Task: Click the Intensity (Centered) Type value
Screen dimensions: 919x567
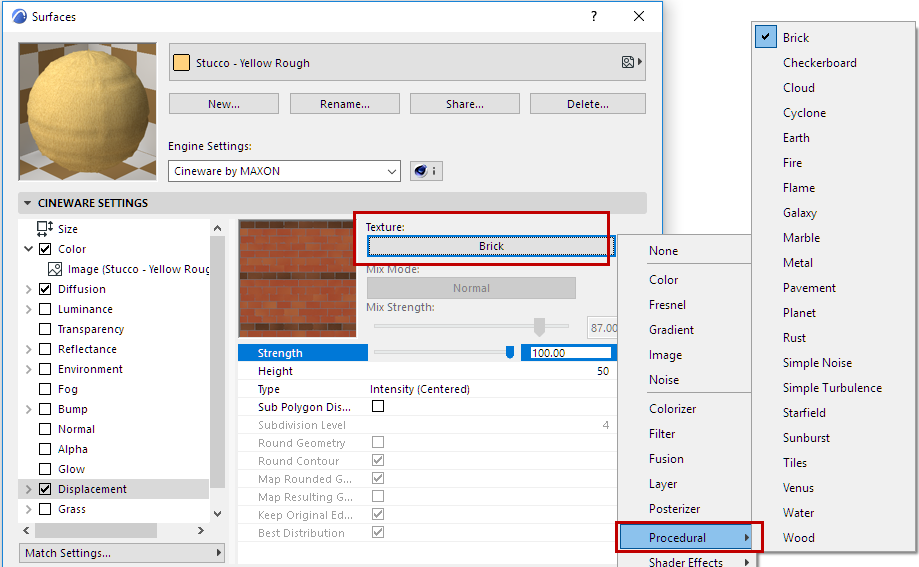Action: click(420, 389)
